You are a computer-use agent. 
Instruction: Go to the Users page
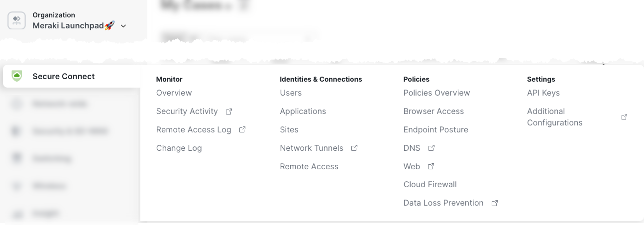[x=291, y=93]
